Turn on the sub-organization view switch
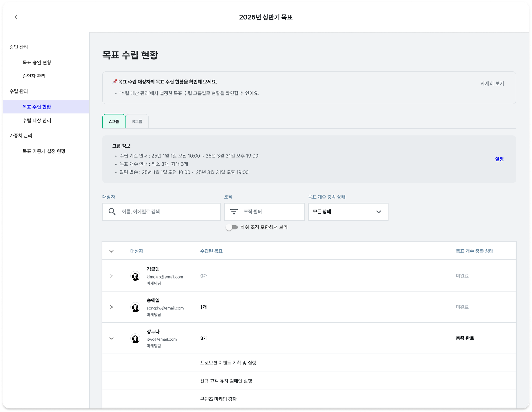The width and height of the screenshot is (532, 412). click(232, 227)
